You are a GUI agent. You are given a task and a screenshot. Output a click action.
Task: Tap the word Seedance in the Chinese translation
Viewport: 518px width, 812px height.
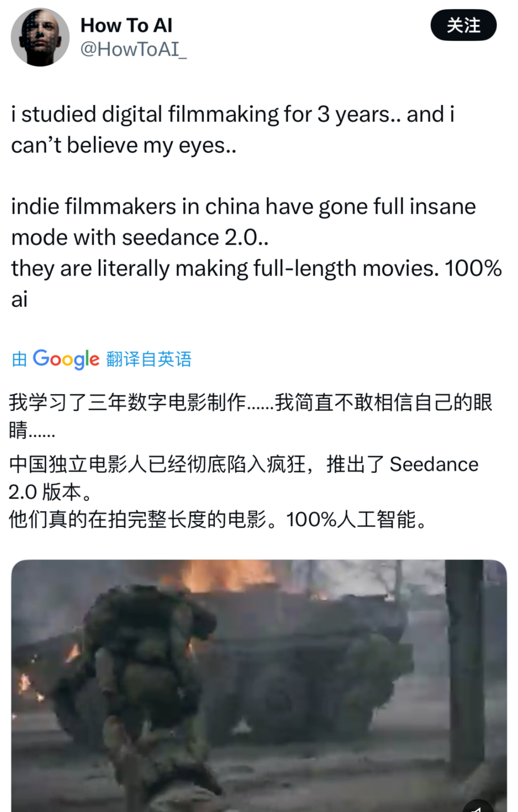[x=434, y=465]
